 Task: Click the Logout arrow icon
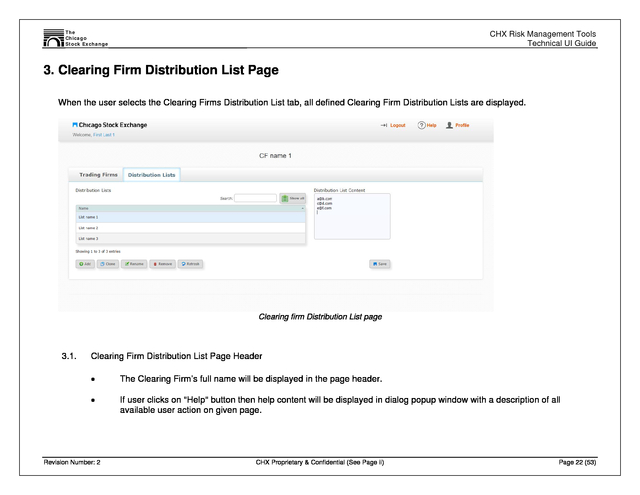click(384, 125)
